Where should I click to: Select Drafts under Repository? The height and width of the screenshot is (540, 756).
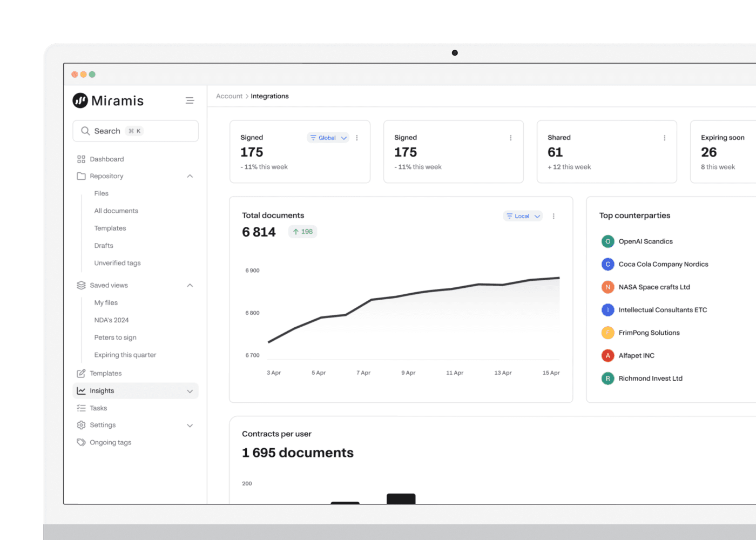tap(104, 246)
